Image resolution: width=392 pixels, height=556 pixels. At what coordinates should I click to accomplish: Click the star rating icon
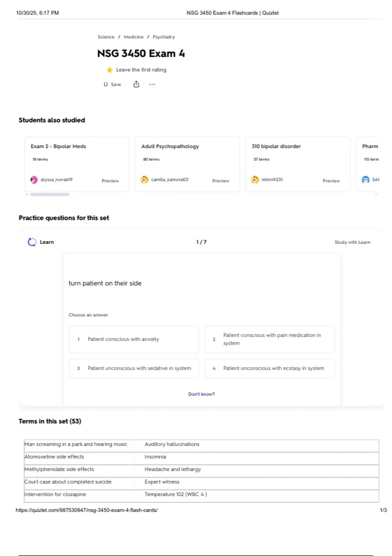coord(109,70)
